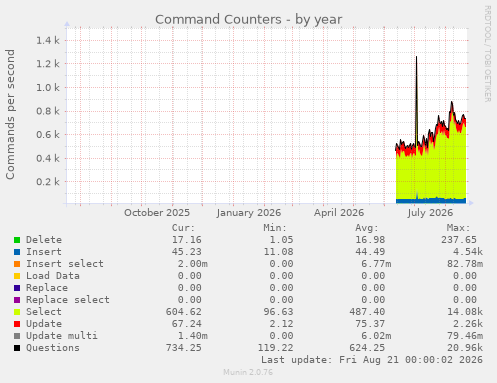Click the 'July 2026' x-axis label
The image size is (497, 383).
pyautogui.click(x=430, y=213)
